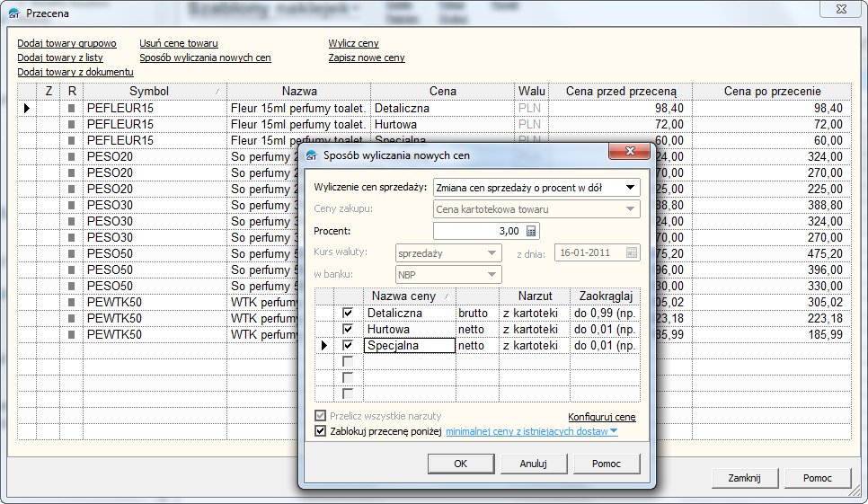Open the Wyliczenie cen sprzedaży dropdown

631,188
